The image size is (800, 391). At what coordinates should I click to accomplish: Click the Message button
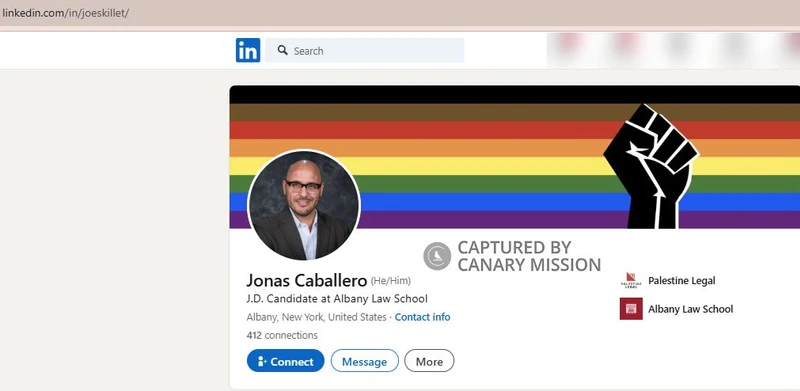[364, 361]
